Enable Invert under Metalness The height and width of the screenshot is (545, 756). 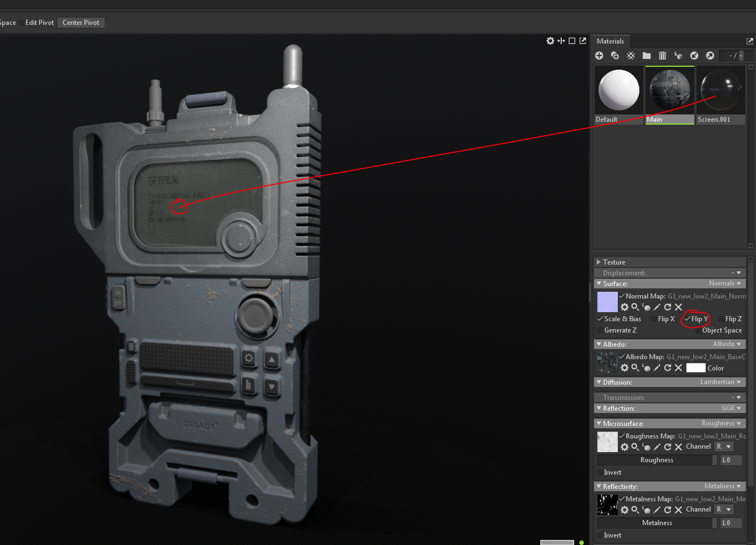tap(600, 535)
